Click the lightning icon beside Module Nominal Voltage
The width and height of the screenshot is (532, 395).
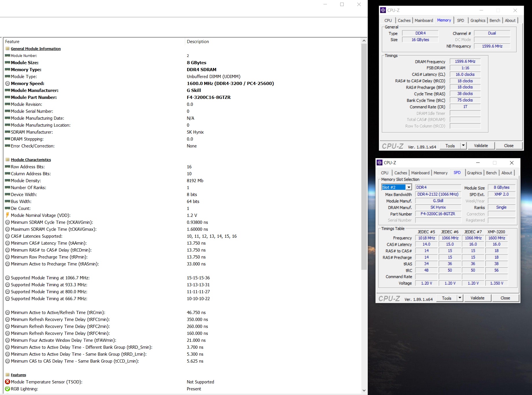[x=8, y=215]
